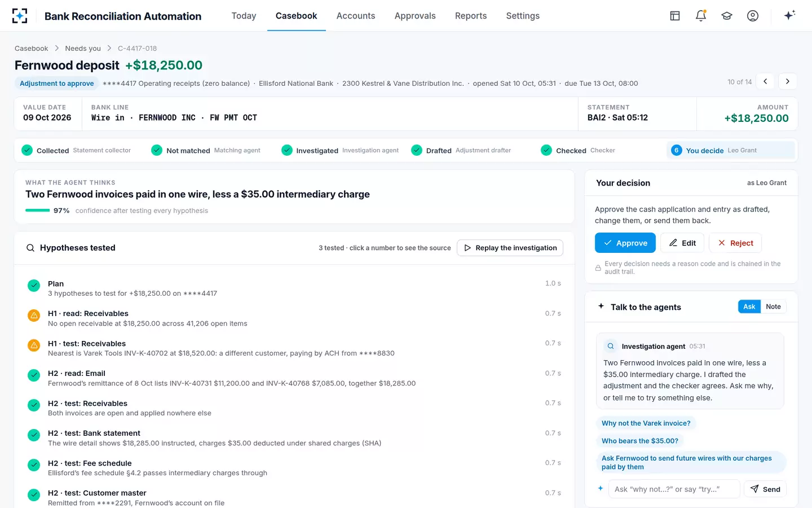812x508 pixels.
Task: Click check icon on H2 test: Fee schedule
Action: pos(34,465)
